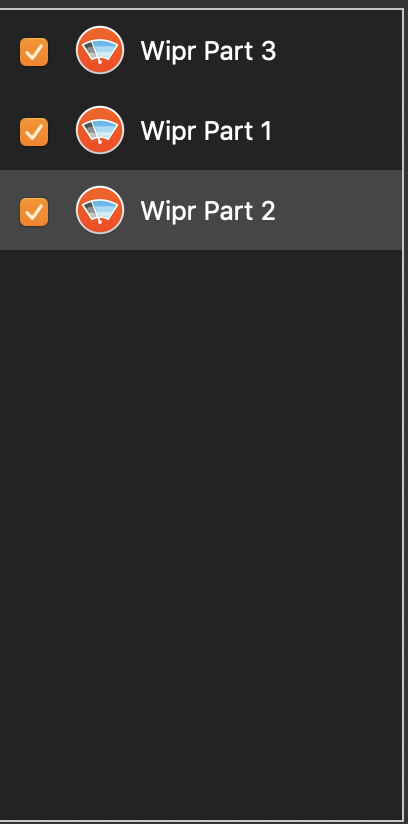
Task: Click the Wipr Part 1 windshield icon
Action: coord(100,130)
